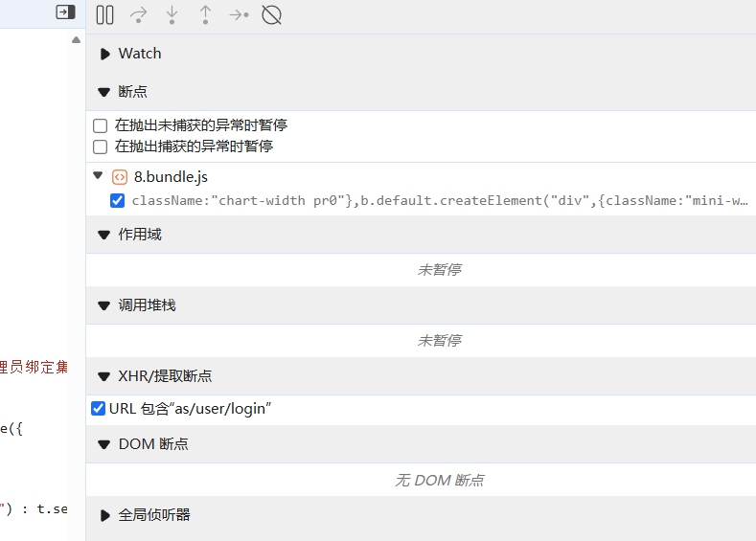Click the step out of function icon
The image size is (756, 541).
205,15
